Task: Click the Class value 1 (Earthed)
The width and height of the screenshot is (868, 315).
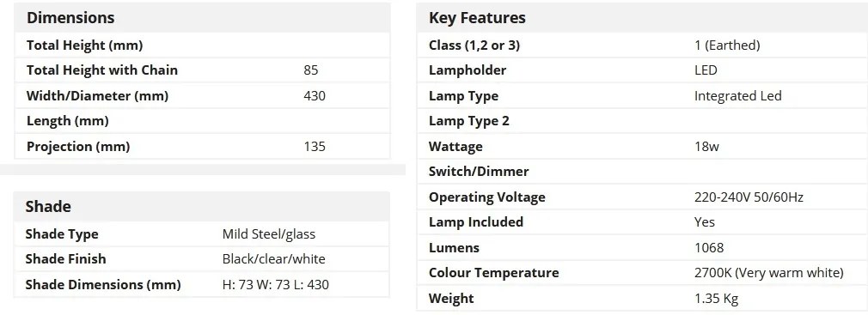Action: point(727,45)
